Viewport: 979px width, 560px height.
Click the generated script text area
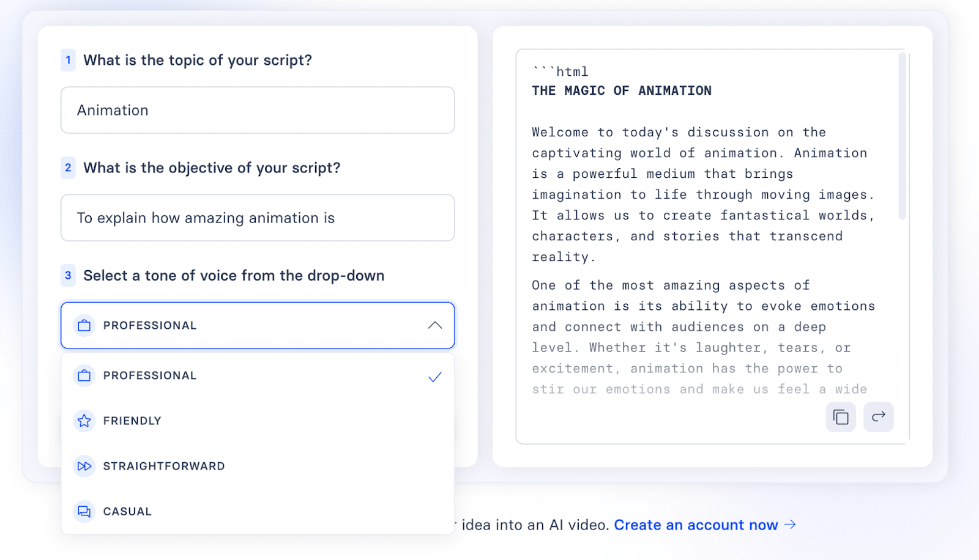coord(707,232)
